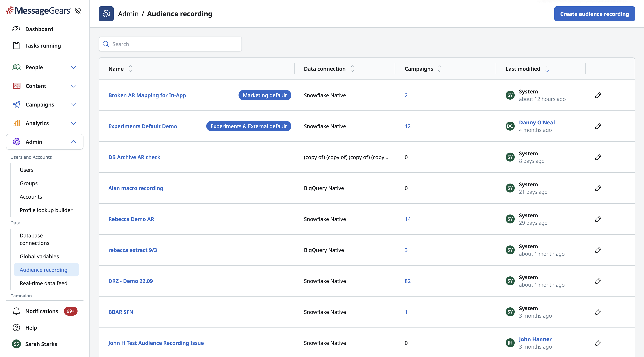
Task: Open Users in Admin menu
Action: coord(26,170)
